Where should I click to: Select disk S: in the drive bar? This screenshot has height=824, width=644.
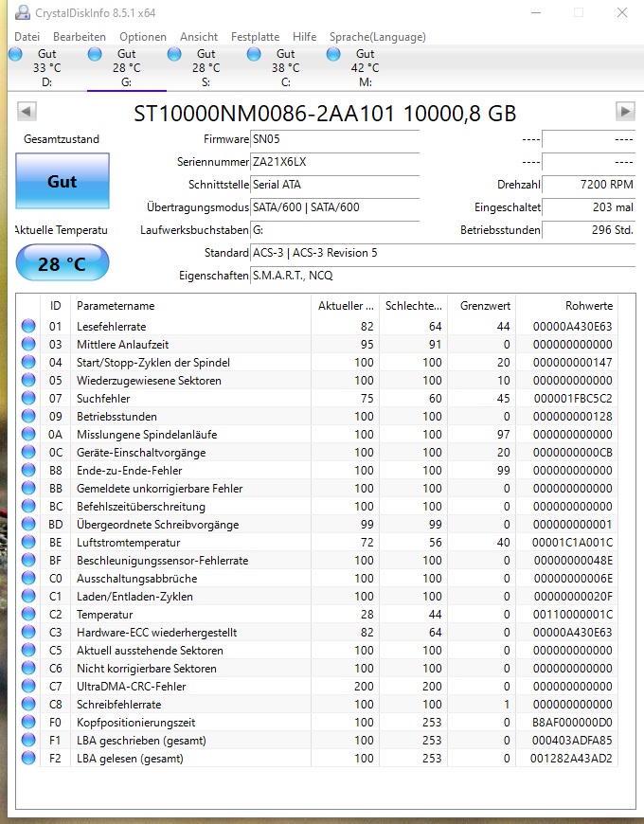coord(206,68)
